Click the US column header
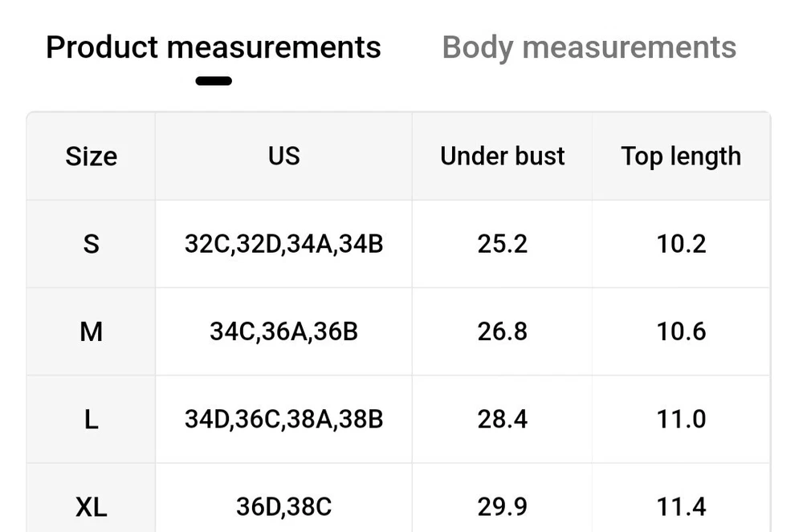Screen dimensions: 803x532 [x=284, y=156]
